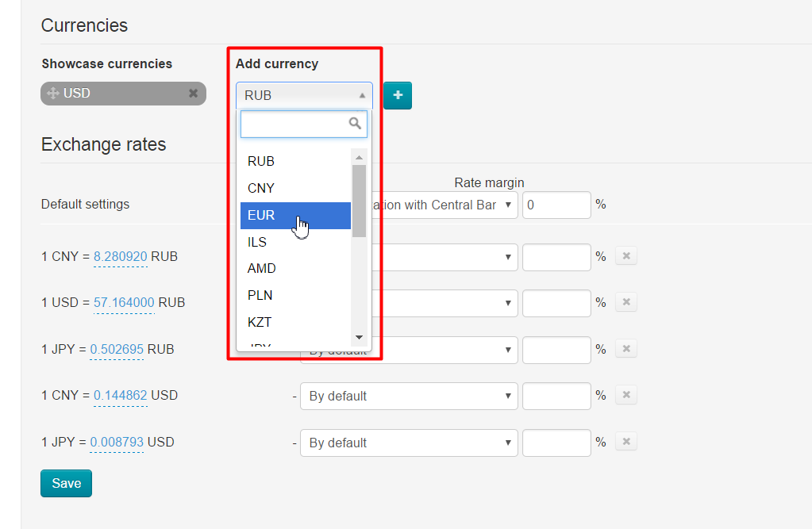Select AMD in currency list

tap(296, 269)
